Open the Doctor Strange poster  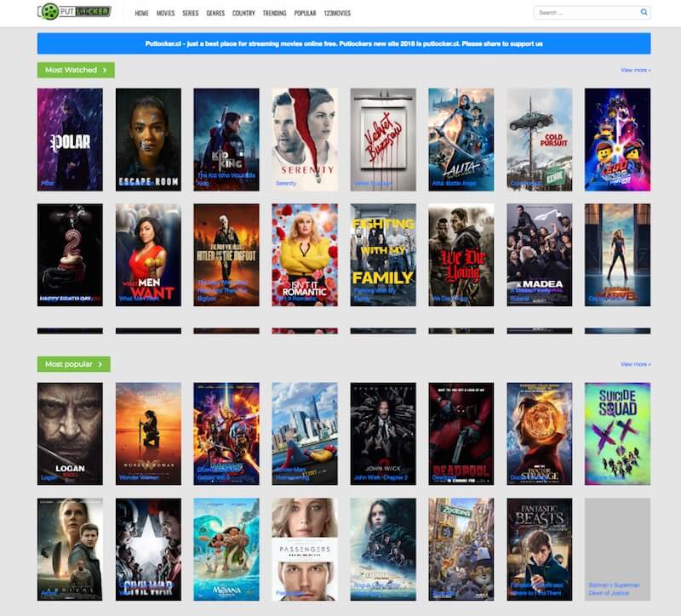tap(540, 434)
